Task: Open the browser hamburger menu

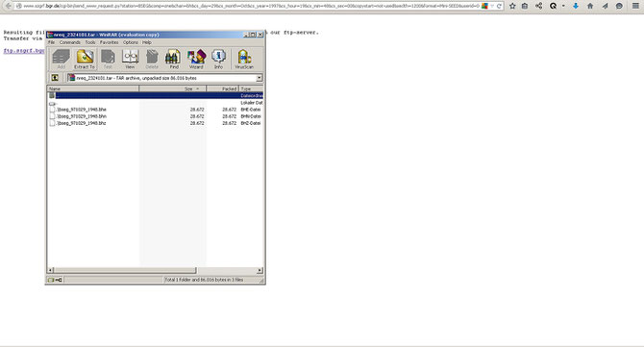Action: [635, 6]
